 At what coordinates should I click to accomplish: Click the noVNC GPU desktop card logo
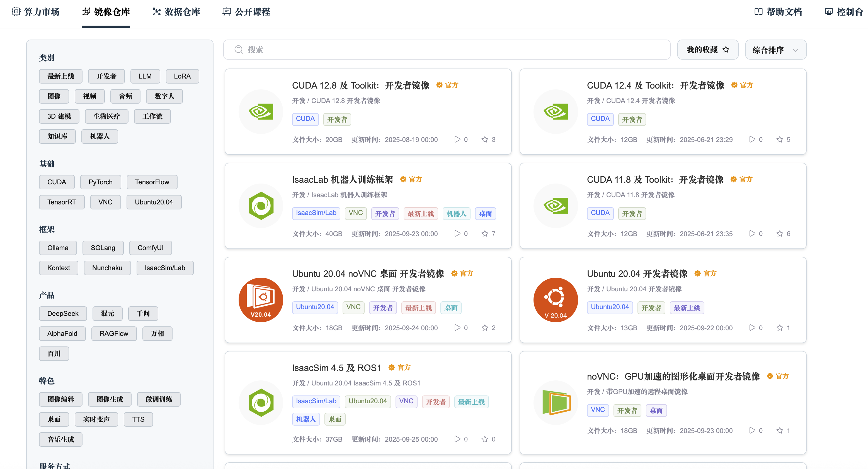pos(556,402)
